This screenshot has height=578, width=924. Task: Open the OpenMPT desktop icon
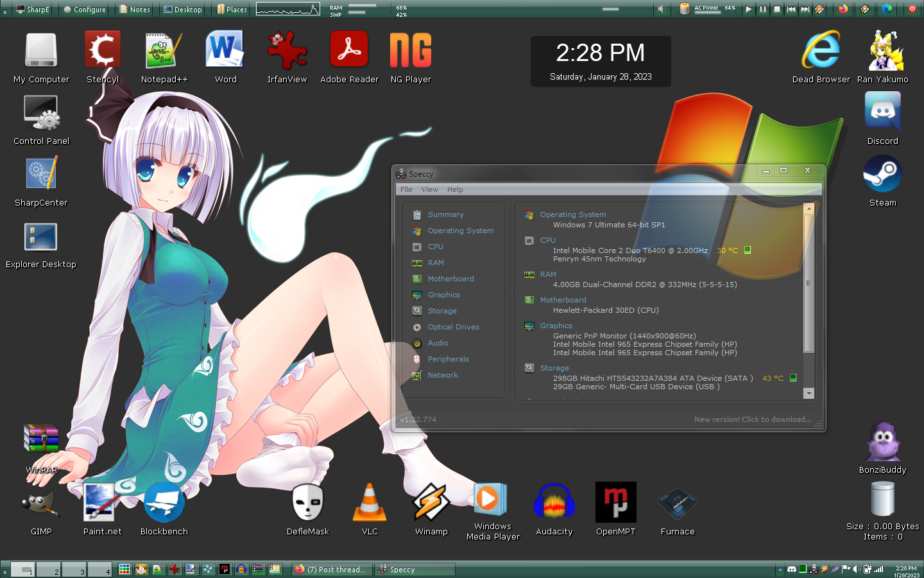click(616, 510)
